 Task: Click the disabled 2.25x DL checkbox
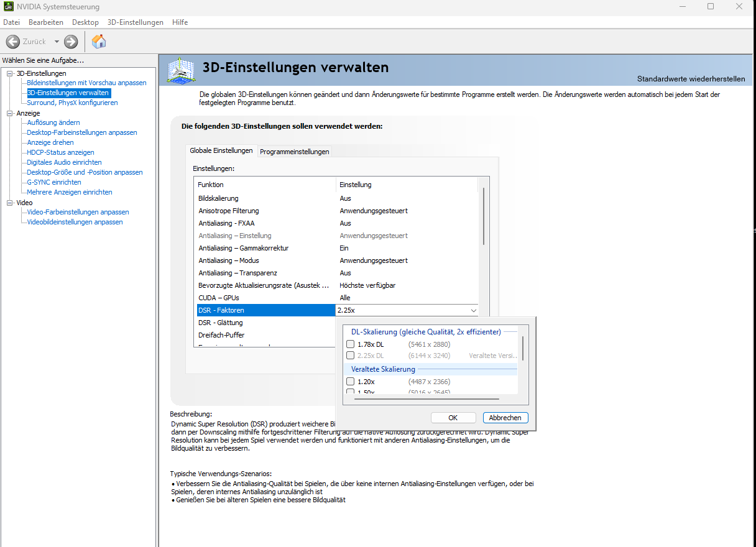(351, 356)
